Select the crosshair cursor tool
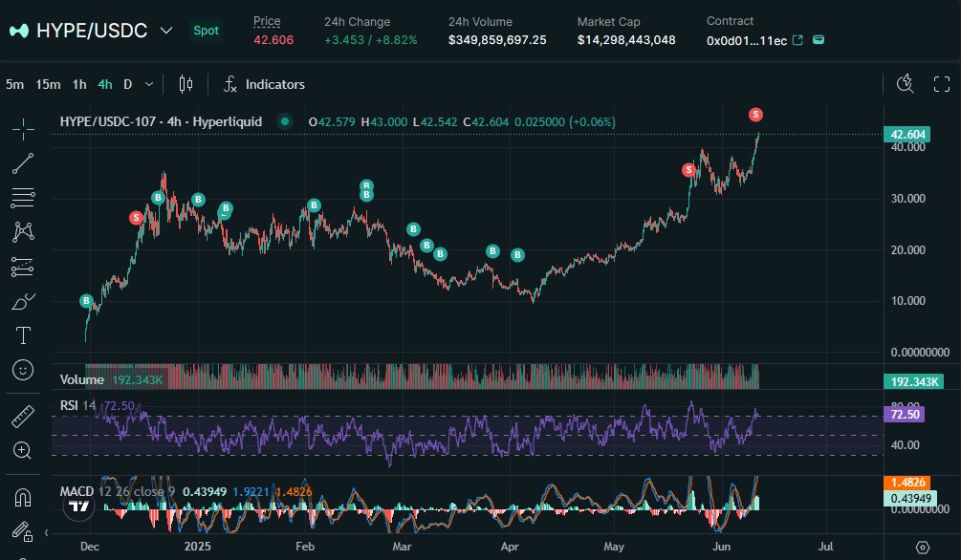The height and width of the screenshot is (560, 961). coord(23,129)
